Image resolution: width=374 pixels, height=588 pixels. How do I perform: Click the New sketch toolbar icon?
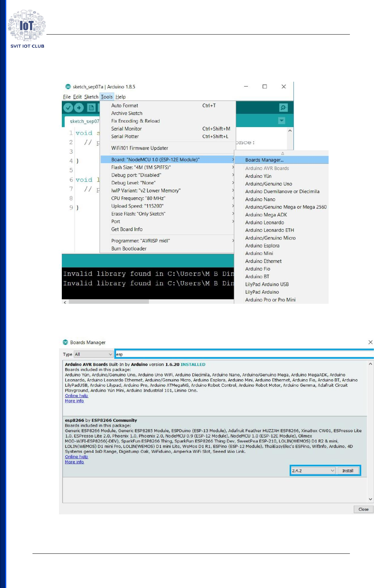click(91, 108)
